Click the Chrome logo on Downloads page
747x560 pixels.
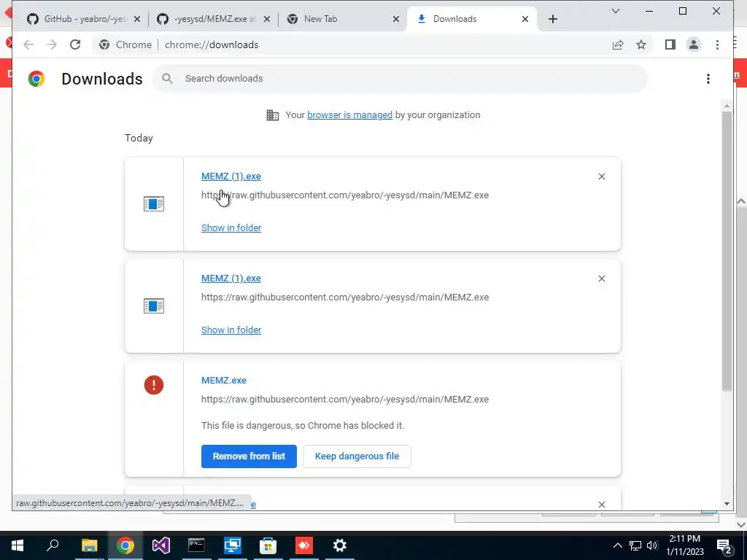coord(36,79)
